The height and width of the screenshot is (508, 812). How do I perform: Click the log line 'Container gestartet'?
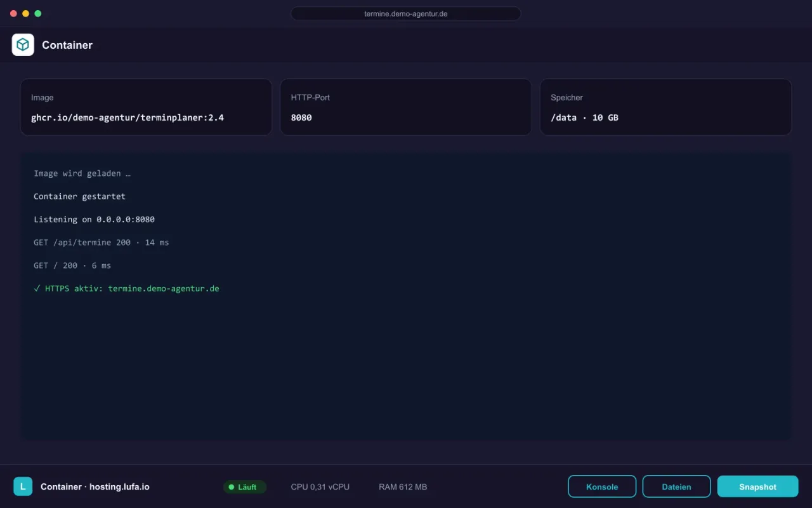pyautogui.click(x=80, y=196)
